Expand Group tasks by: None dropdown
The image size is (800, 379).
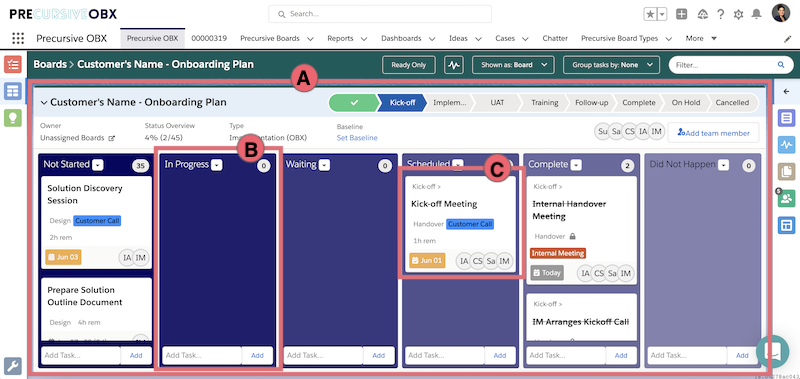tap(611, 65)
